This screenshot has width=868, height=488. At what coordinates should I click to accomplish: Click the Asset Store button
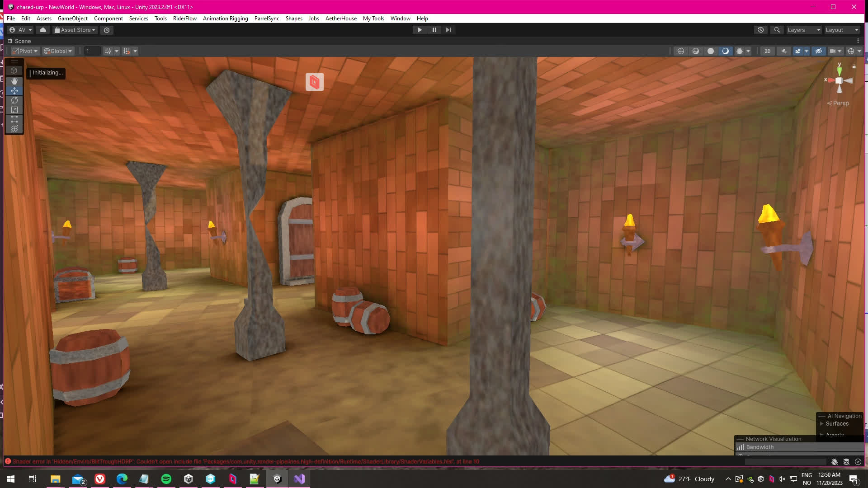(75, 30)
